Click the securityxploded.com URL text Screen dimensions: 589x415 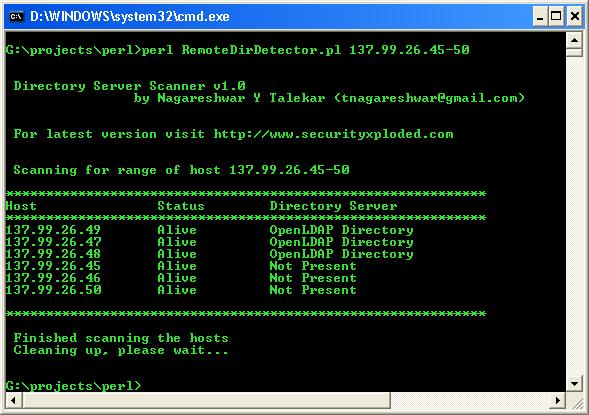coord(333,134)
